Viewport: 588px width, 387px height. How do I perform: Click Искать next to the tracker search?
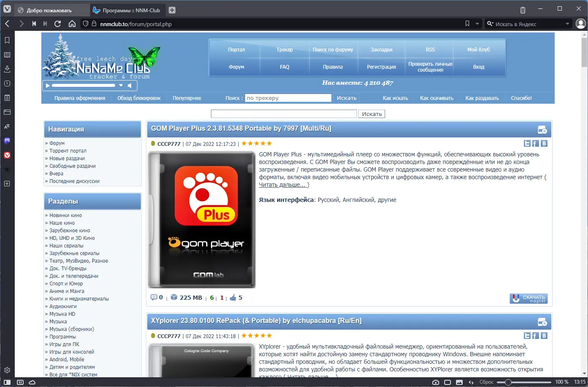click(x=347, y=98)
